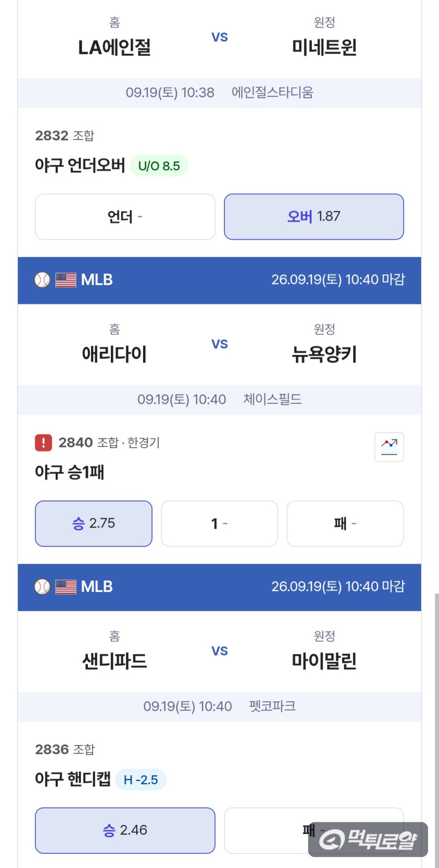
Task: Click the vertical scrollbar on right edge
Action: pos(436,731)
